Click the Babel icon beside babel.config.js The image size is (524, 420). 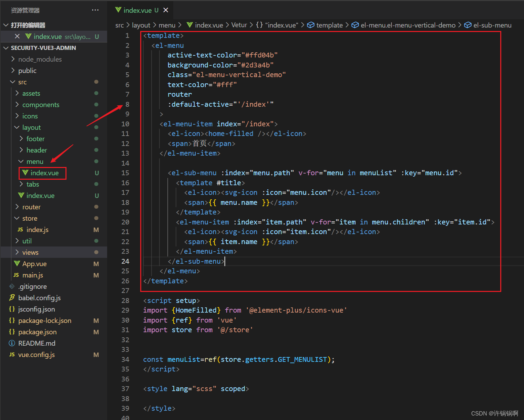12,297
